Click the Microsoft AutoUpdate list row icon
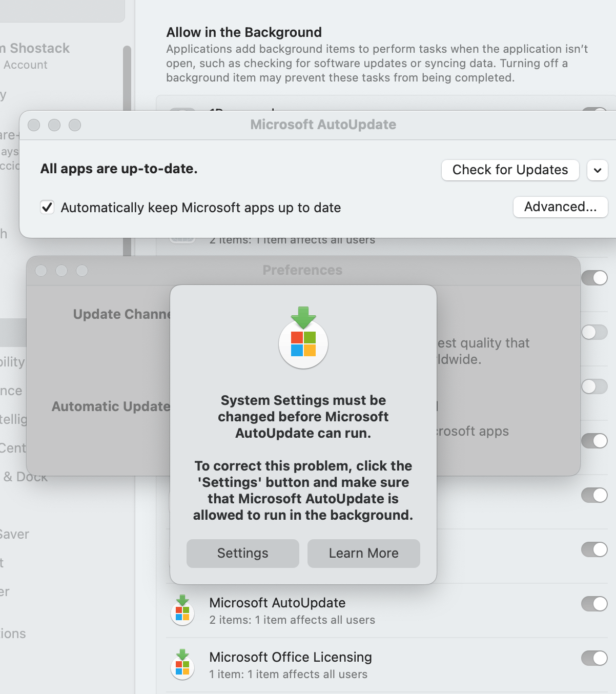Viewport: 616px width, 694px height. [182, 610]
